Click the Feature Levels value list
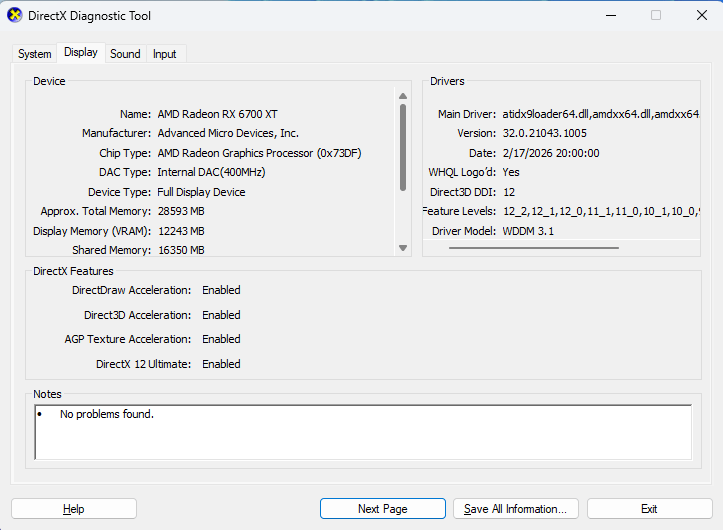Viewport: 723px width, 530px height. click(x=601, y=211)
